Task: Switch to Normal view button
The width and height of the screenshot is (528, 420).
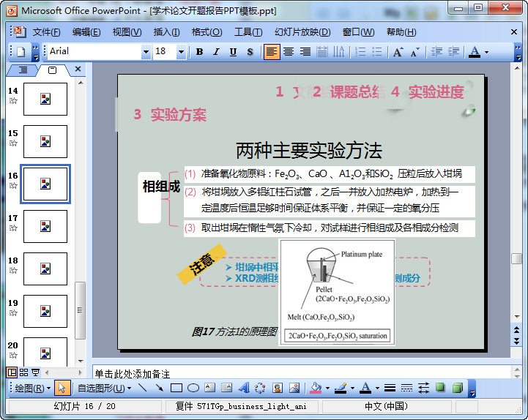Action: (12, 372)
